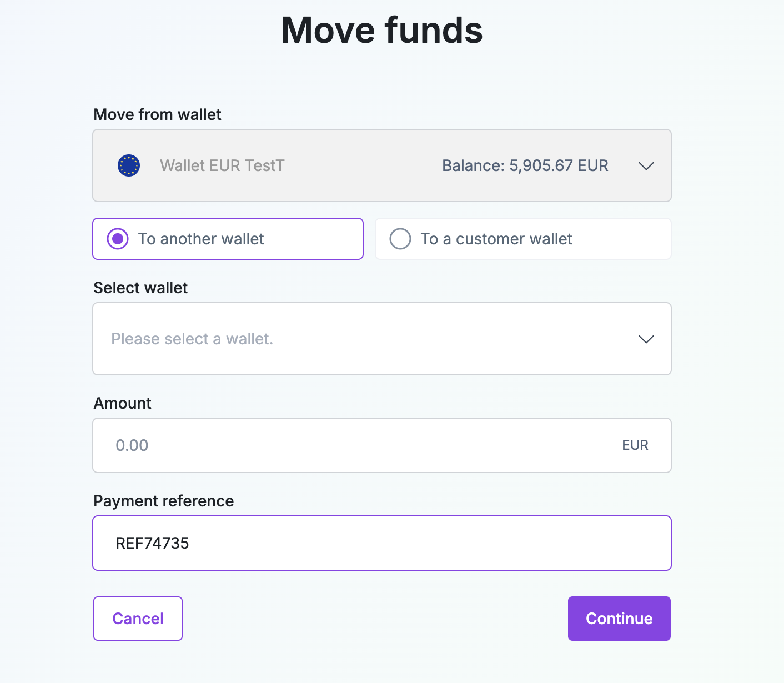Click the Amount field label

122,403
